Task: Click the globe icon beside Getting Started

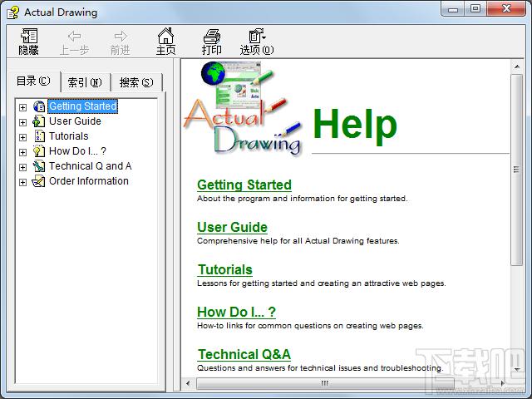Action: click(39, 106)
